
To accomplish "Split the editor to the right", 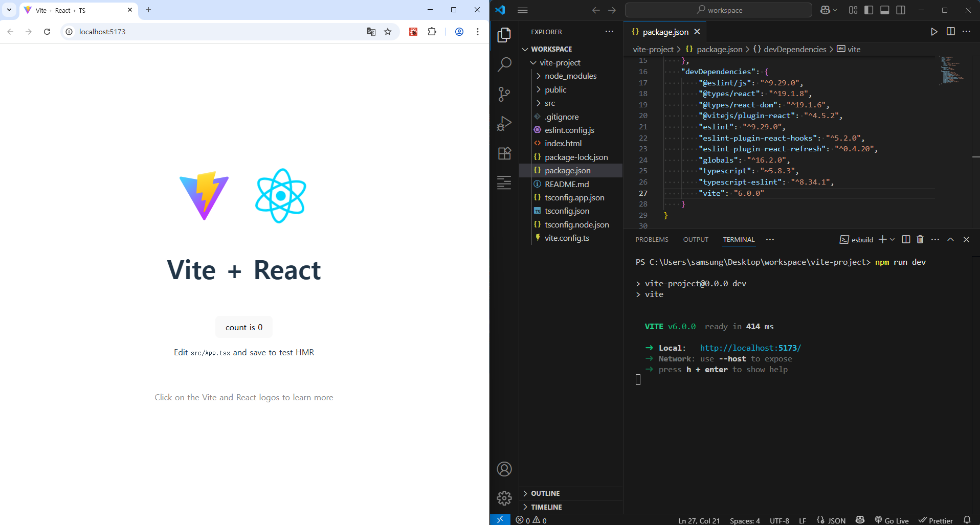I will point(950,32).
